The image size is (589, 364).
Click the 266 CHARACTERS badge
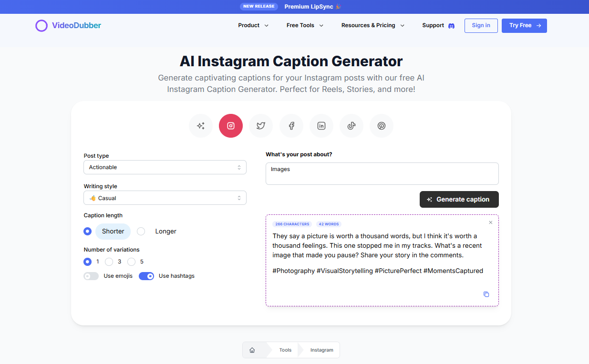pos(292,224)
